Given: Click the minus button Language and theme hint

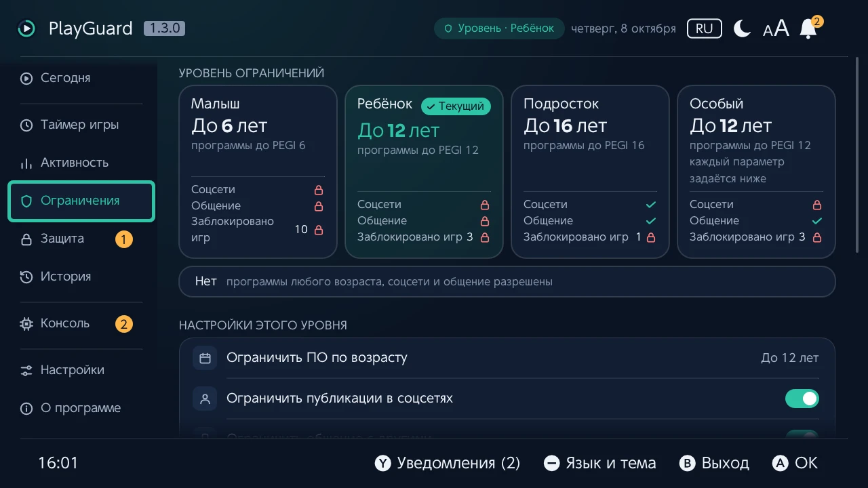Looking at the screenshot, I should [600, 463].
